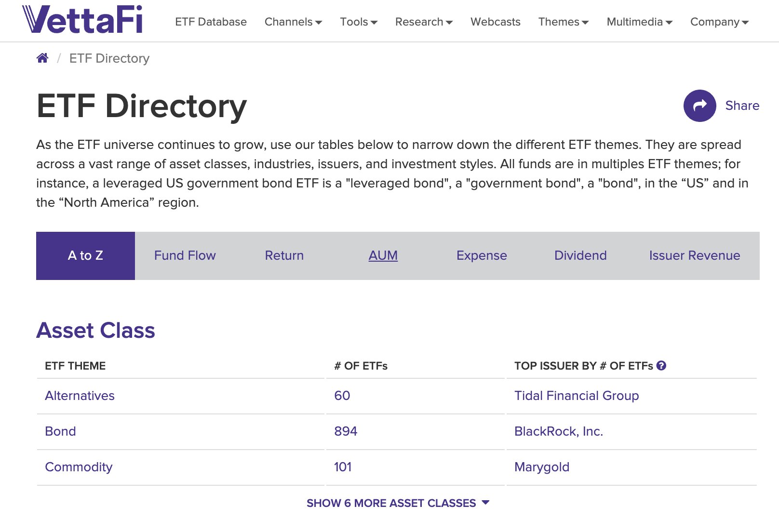Expand the Research dropdown menu

424,22
